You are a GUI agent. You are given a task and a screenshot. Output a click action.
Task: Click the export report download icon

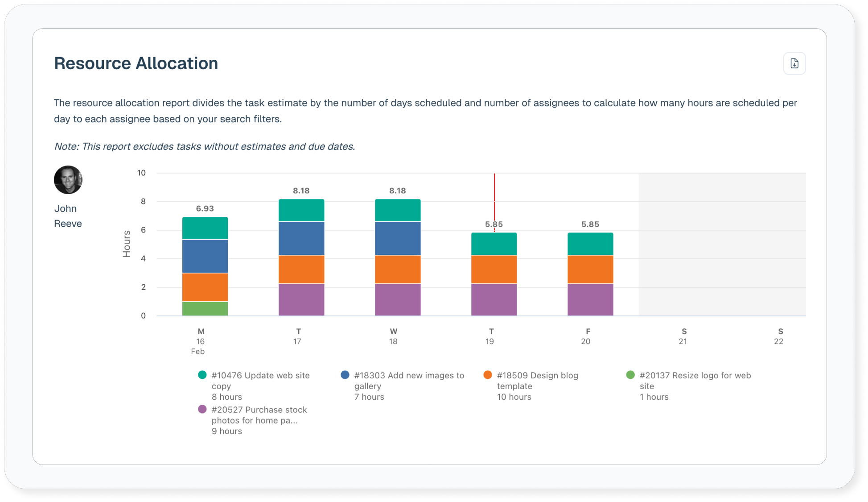pos(794,63)
